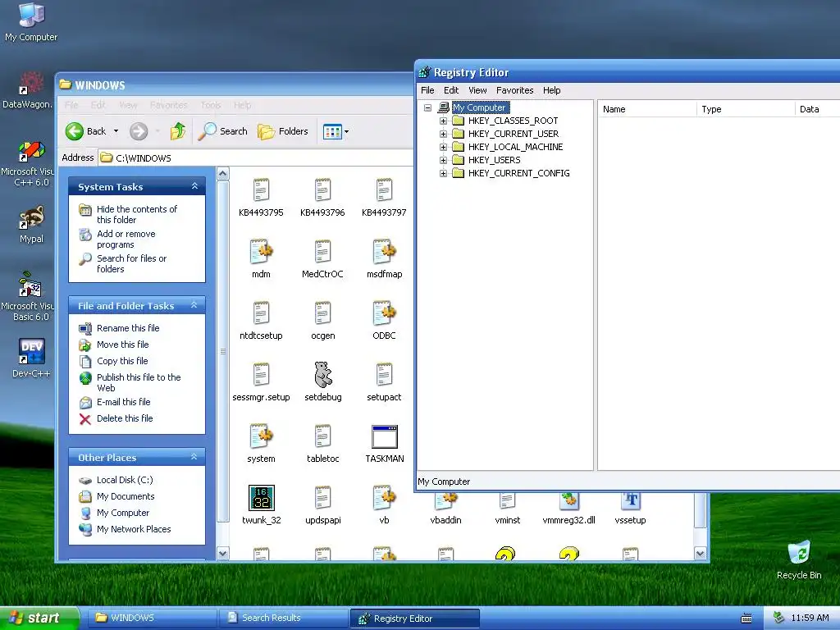Expand the HKEY_LOCAL_MACHINE registry key

(x=443, y=147)
